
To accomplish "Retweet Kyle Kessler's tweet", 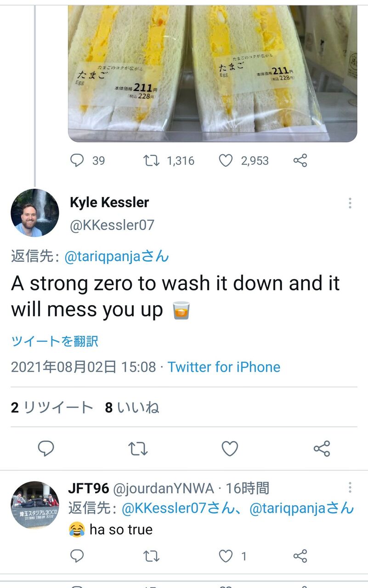I will 138,448.
